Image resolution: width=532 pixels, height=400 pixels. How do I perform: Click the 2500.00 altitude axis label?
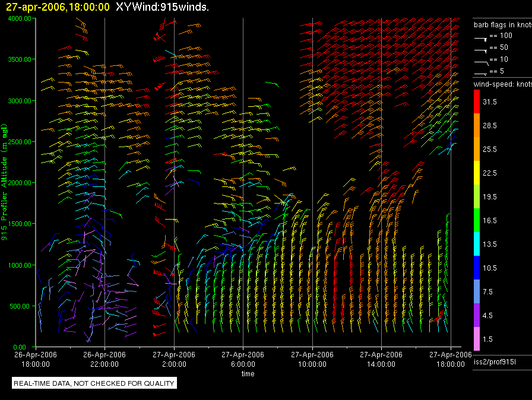coord(20,142)
